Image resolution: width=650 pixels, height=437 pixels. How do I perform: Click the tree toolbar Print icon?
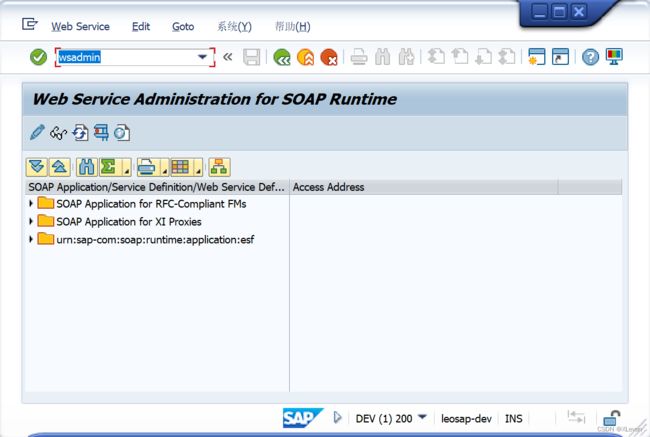coord(147,167)
